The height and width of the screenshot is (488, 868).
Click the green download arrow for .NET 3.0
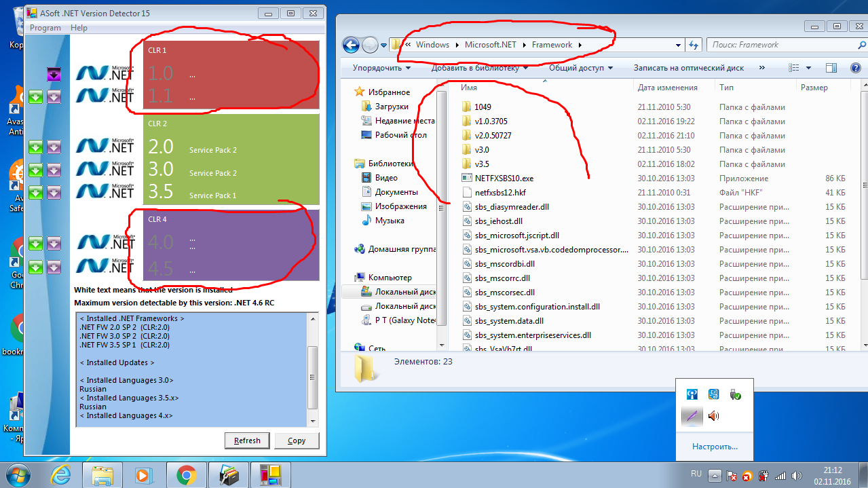[36, 170]
